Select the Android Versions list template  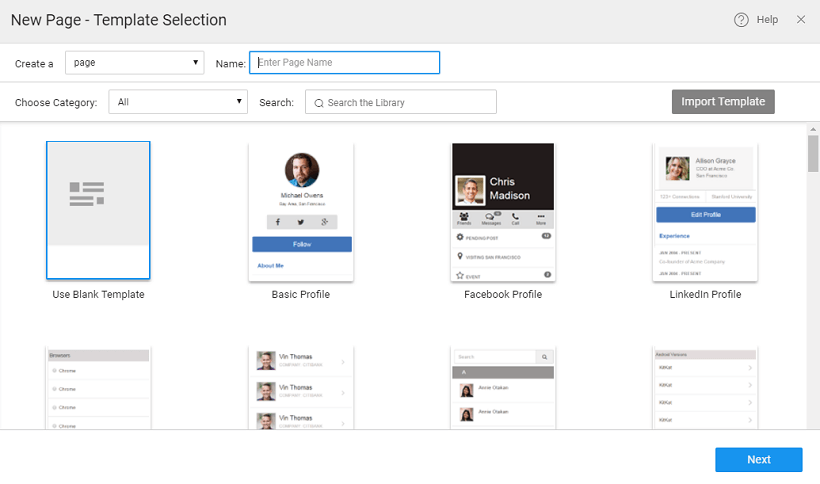(705, 388)
